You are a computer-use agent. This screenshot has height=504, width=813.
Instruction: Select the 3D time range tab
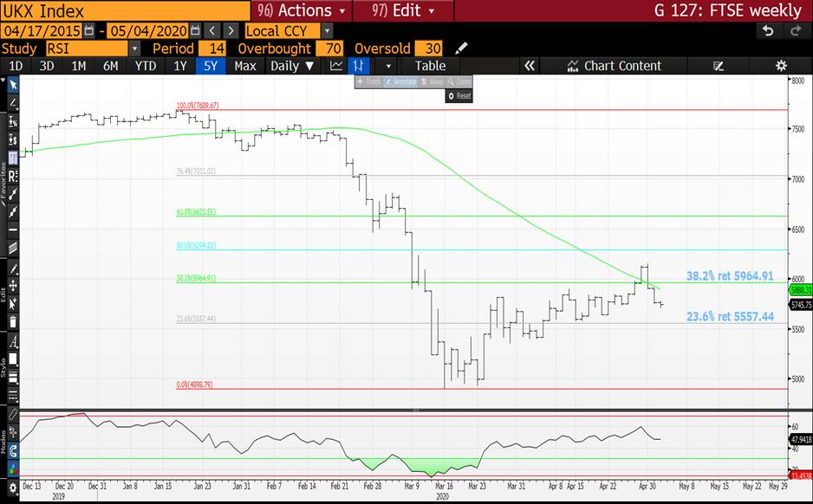(47, 66)
